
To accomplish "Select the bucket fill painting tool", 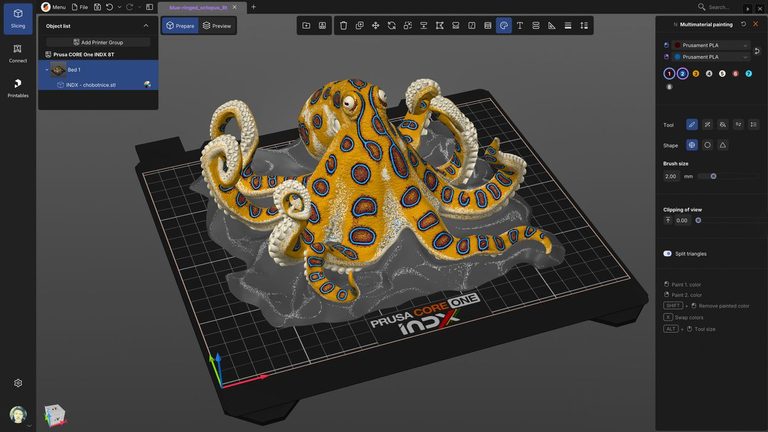I will [x=723, y=124].
